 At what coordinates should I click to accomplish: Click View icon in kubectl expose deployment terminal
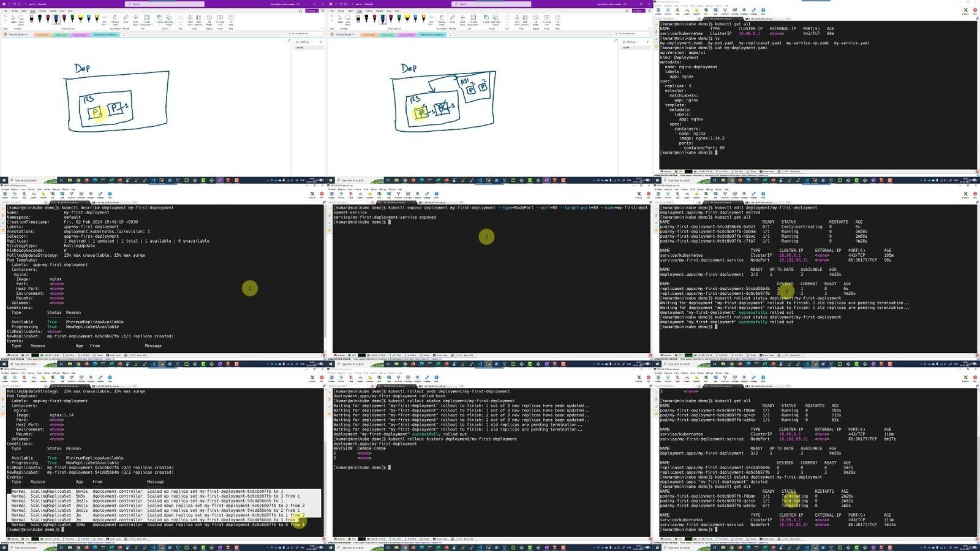click(379, 194)
